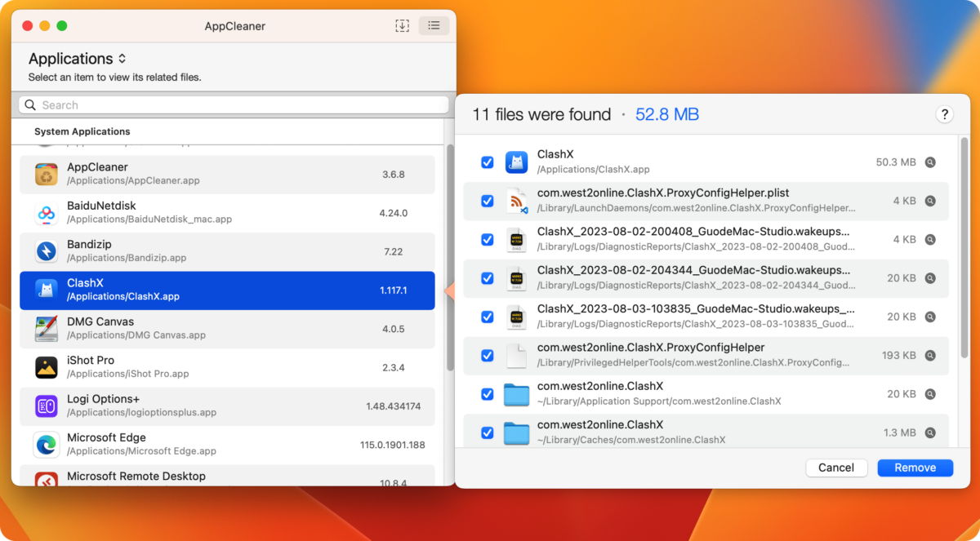Click the iShot Pro app icon
The height and width of the screenshot is (541, 980).
point(47,367)
